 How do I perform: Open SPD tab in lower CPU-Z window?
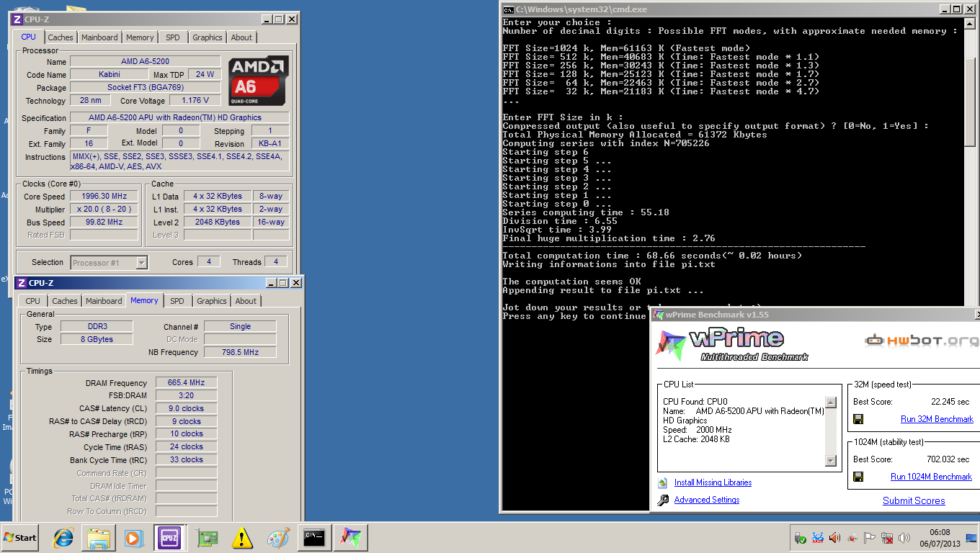pyautogui.click(x=177, y=301)
